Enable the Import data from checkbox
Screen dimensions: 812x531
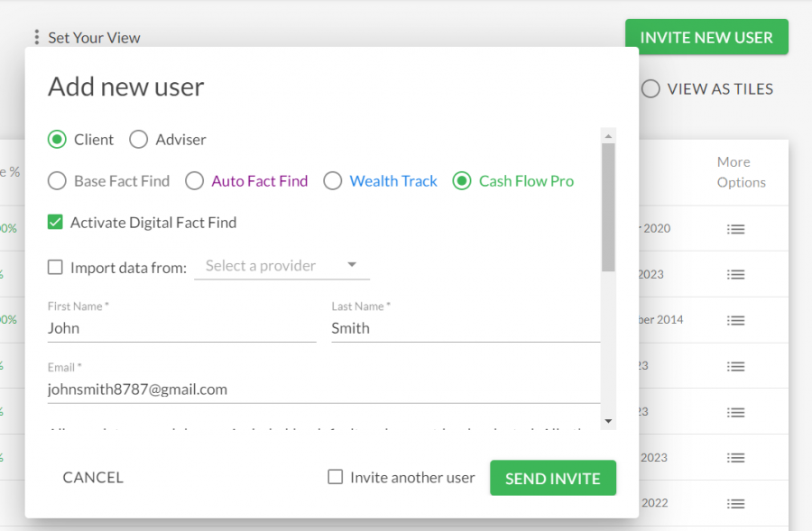(x=55, y=267)
